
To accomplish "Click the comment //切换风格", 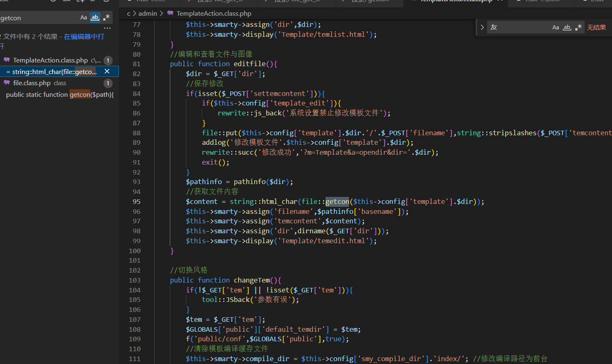I will pos(189,270).
